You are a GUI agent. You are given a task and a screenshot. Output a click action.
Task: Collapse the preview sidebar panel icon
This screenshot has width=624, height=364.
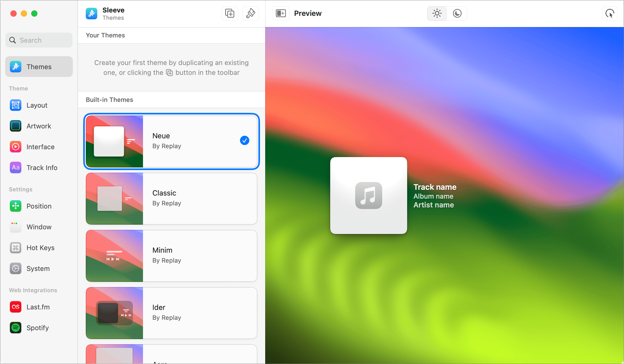pos(281,14)
